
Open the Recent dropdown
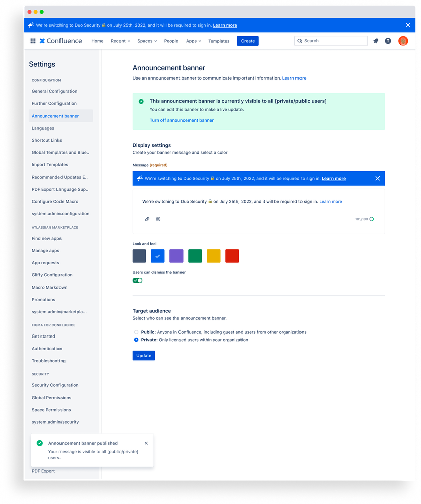(120, 41)
